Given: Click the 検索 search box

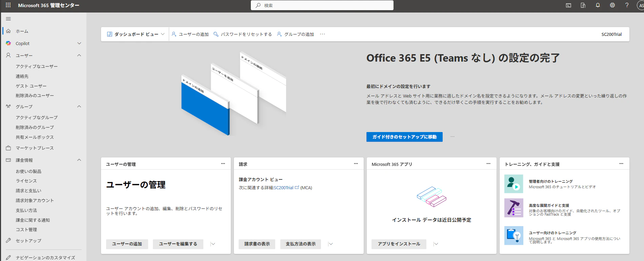Looking at the screenshot, I should pos(322,5).
